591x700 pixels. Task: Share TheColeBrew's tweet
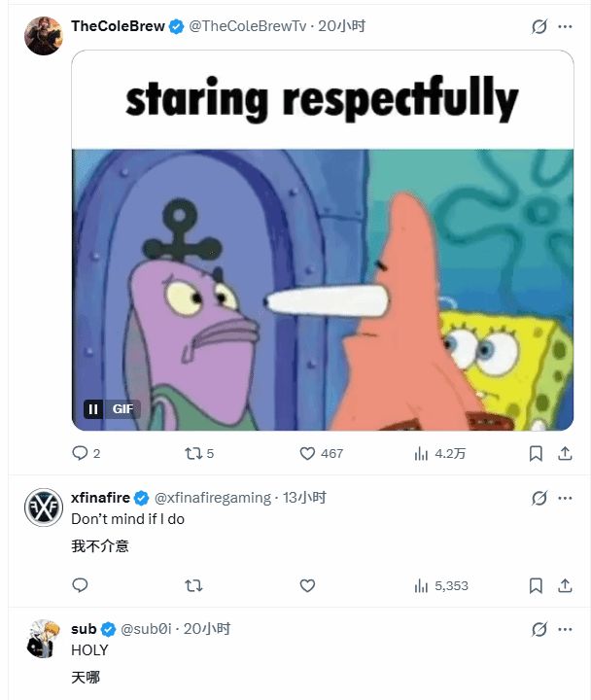click(565, 453)
